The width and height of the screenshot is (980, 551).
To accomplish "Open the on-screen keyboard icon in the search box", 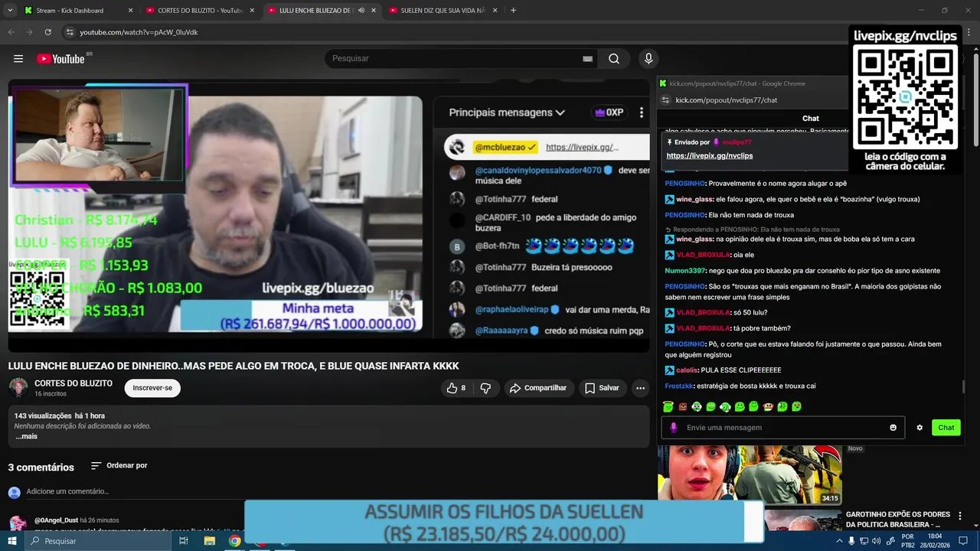I will [587, 59].
